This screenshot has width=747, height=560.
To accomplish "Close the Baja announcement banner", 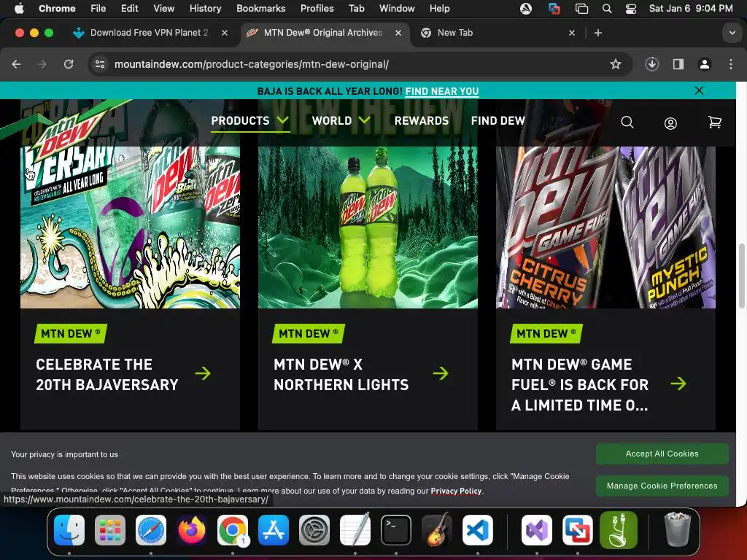I will tap(699, 90).
